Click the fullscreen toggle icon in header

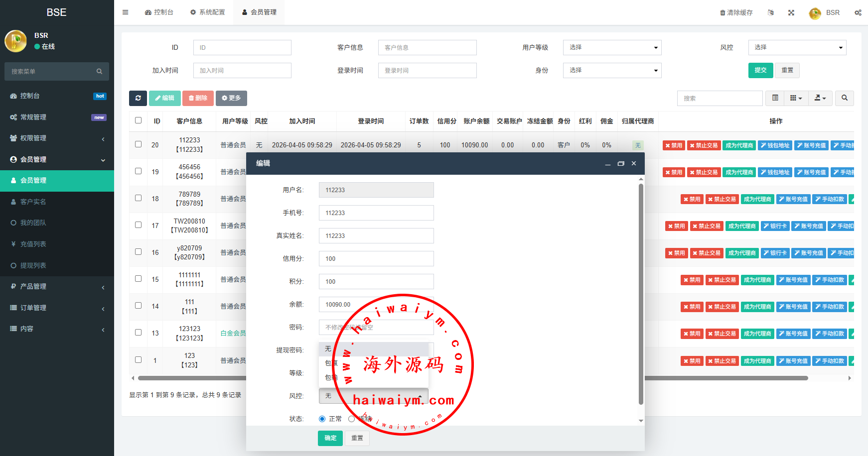tap(791, 12)
